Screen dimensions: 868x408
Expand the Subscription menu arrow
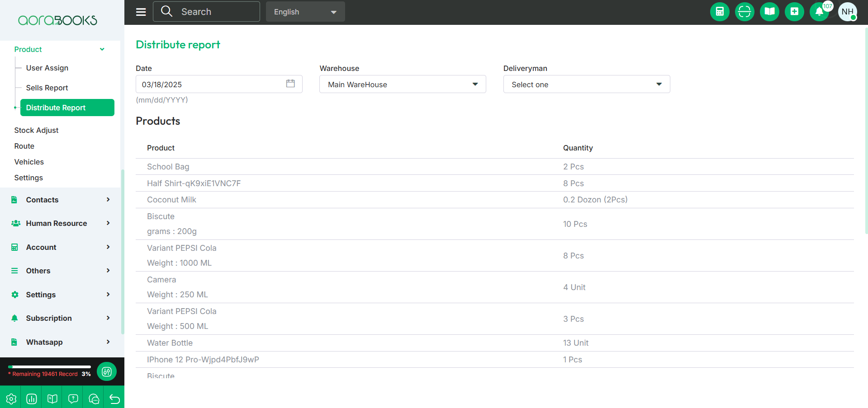click(x=108, y=318)
